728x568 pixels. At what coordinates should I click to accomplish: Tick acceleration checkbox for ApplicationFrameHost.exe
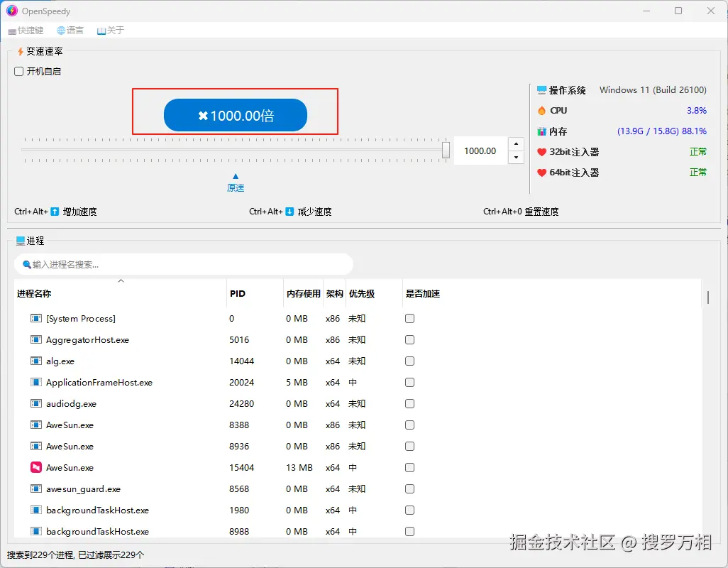(409, 382)
